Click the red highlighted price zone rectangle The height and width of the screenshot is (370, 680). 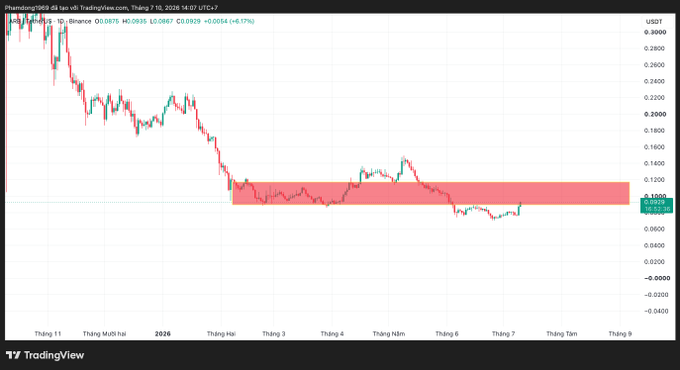[431, 193]
